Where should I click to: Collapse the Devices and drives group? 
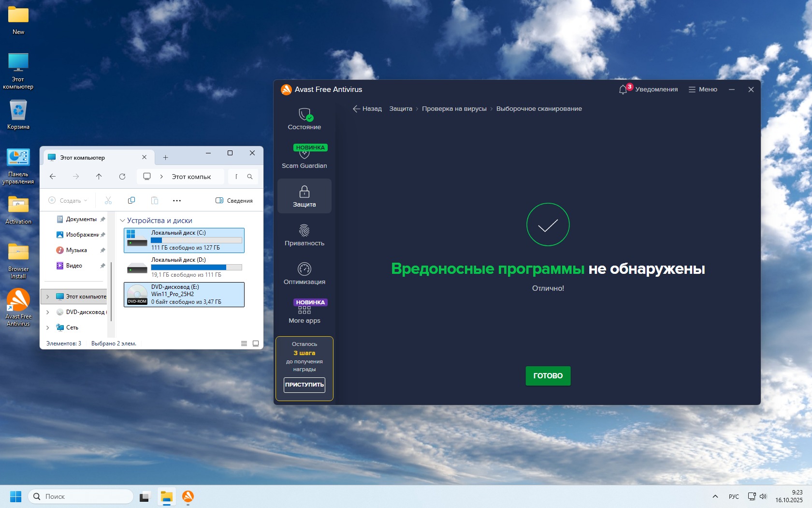coord(123,221)
